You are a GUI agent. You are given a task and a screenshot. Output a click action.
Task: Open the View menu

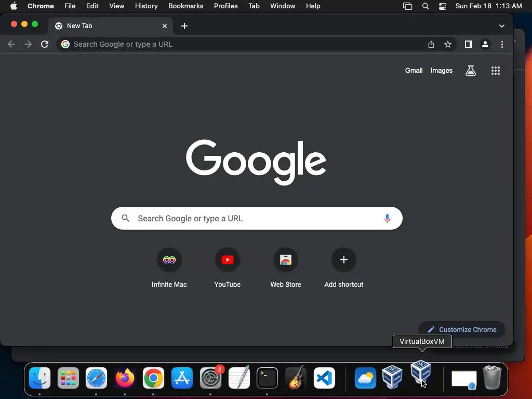116,6
